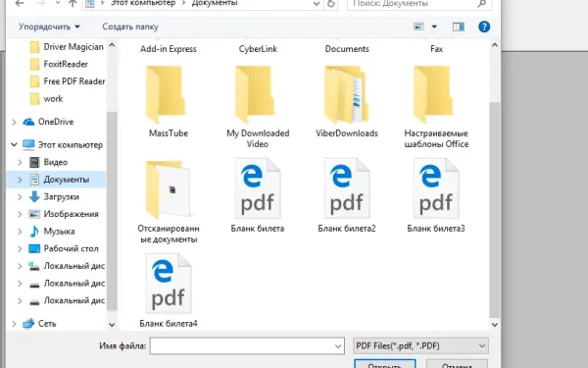Expand the Изображения tree node
Screen dimensions: 588x368
click(20, 214)
